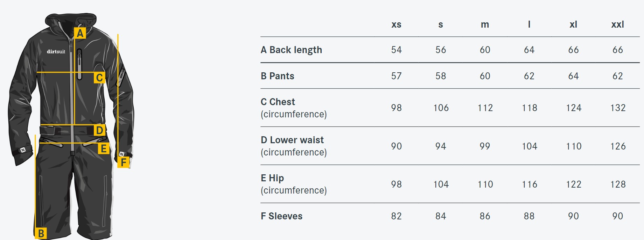Image resolution: width=644 pixels, height=240 pixels.
Task: Select the yellow C chest marker
Action: click(x=99, y=78)
